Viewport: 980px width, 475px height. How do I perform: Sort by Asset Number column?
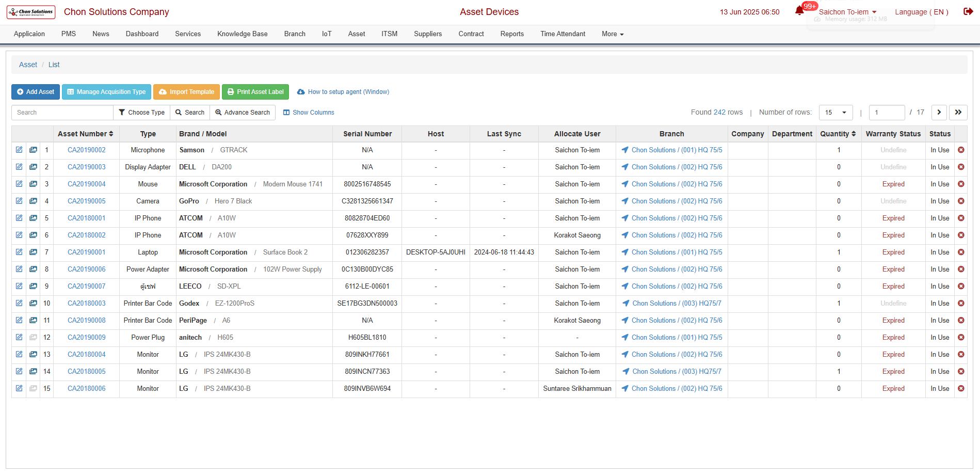(x=86, y=134)
